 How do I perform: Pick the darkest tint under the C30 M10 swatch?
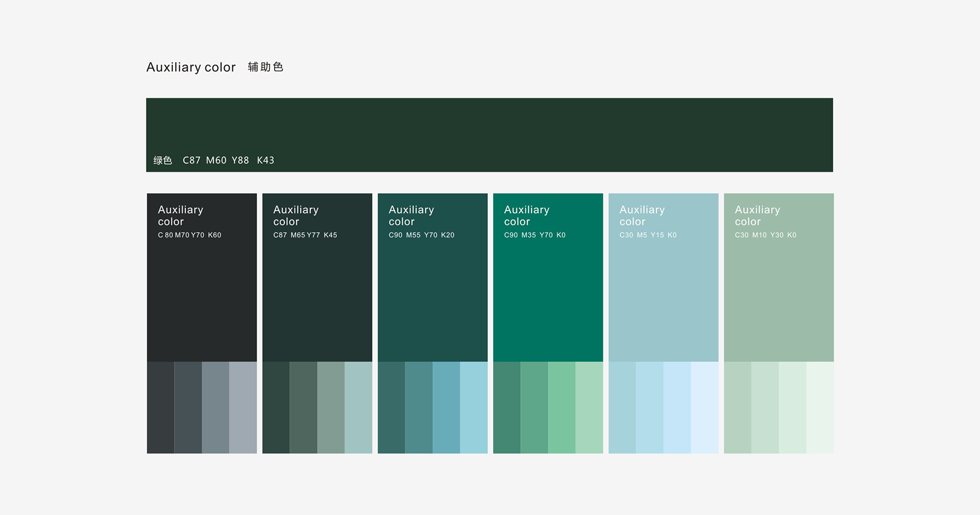tap(738, 408)
